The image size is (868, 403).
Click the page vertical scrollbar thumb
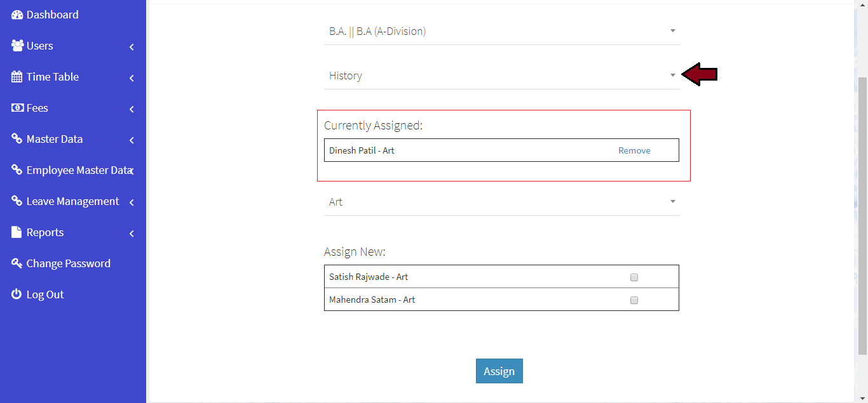pyautogui.click(x=862, y=216)
